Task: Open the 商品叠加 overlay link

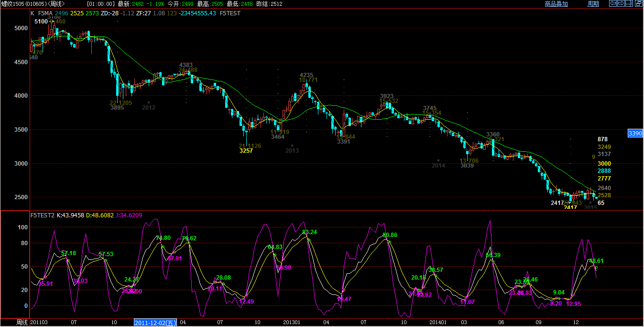Action: [556, 4]
